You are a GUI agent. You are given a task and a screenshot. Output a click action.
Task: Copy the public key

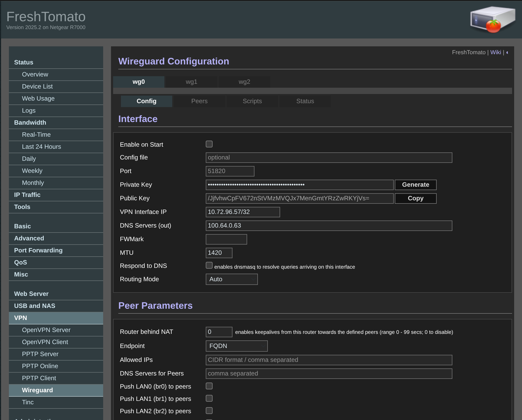pos(415,198)
